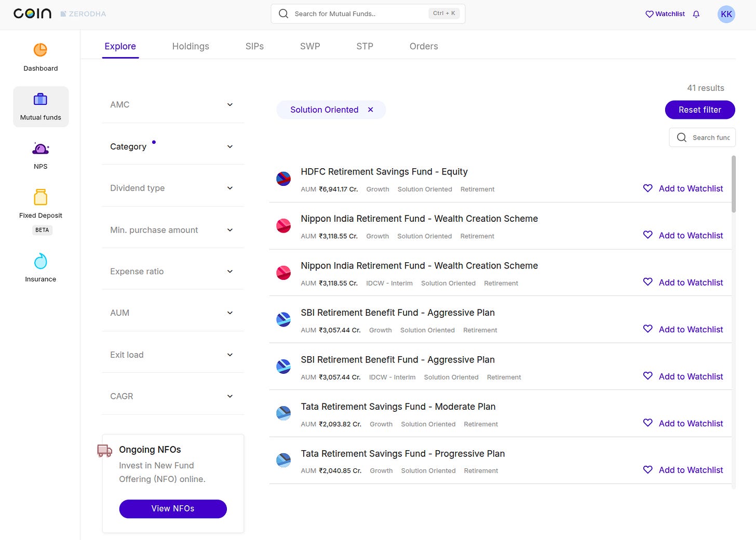
Task: Click the Ongoing NFOs truck icon
Action: pos(105,451)
